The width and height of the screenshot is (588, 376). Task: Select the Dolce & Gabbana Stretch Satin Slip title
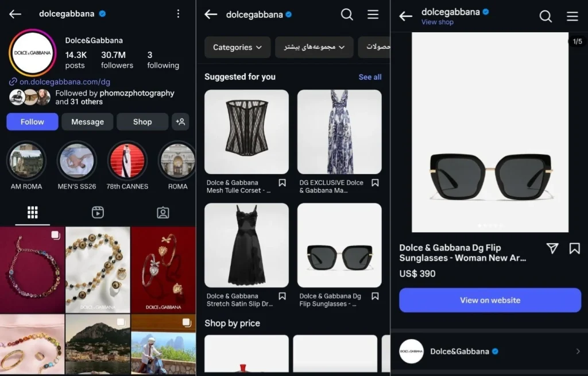point(240,300)
